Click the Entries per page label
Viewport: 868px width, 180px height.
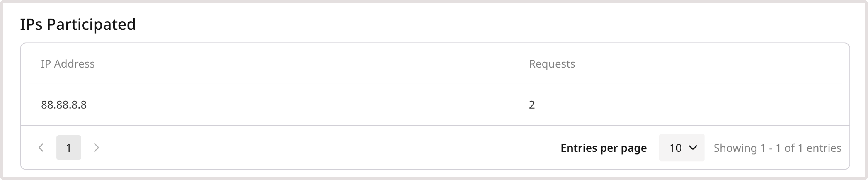(603, 148)
